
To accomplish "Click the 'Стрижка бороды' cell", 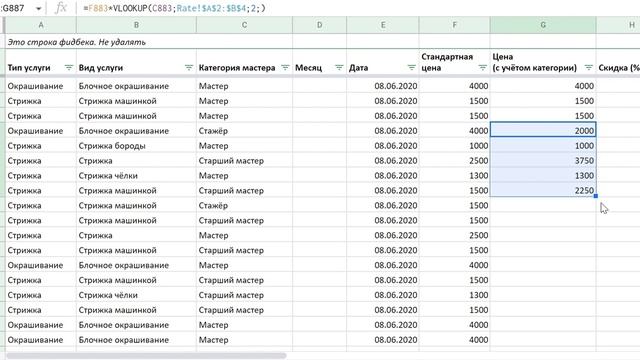I will point(136,146).
